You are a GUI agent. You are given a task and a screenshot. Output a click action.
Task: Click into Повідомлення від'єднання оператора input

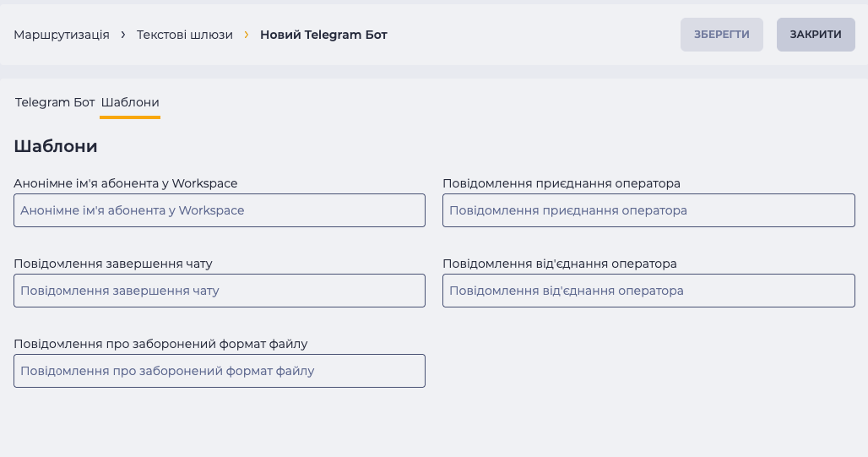point(648,291)
